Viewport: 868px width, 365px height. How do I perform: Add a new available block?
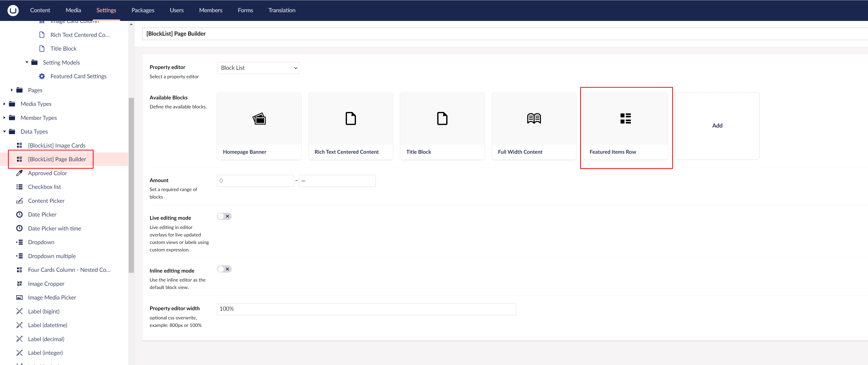717,126
